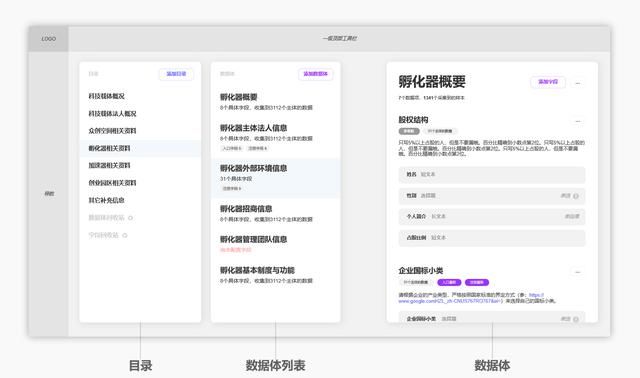Open the google.com link in 企业国标小类 description
This screenshot has width=640, height=378.
(x=471, y=298)
